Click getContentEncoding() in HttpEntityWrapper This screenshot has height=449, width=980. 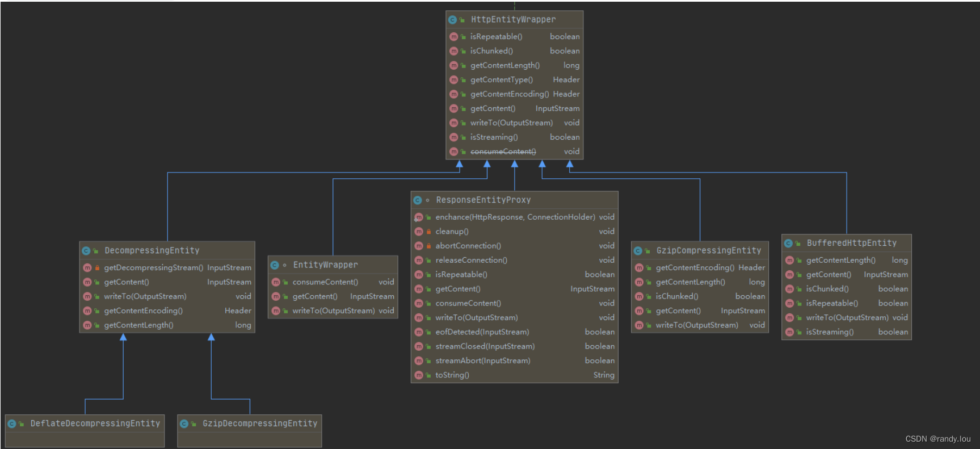pyautogui.click(x=510, y=94)
